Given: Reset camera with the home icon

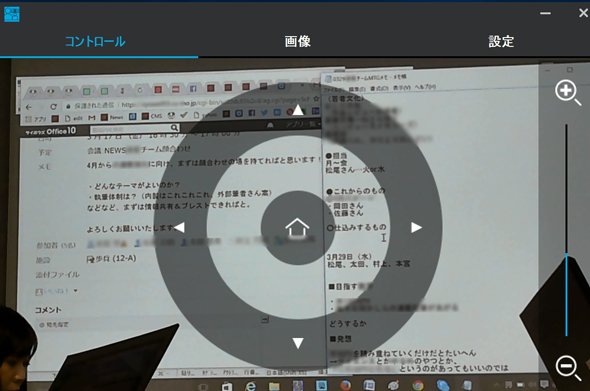Looking at the screenshot, I should tap(297, 228).
